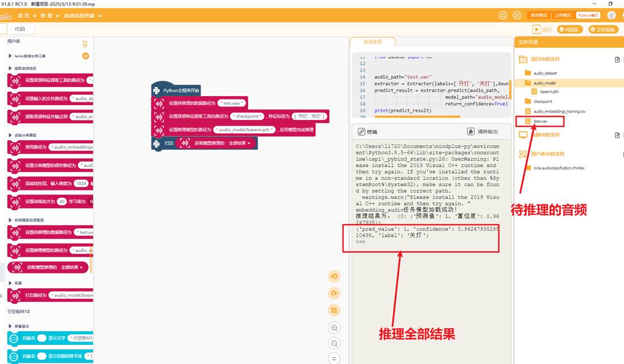The image size is (624, 364).
Task: Click the 'test.wav' input on the canvas block
Action: pos(232,103)
